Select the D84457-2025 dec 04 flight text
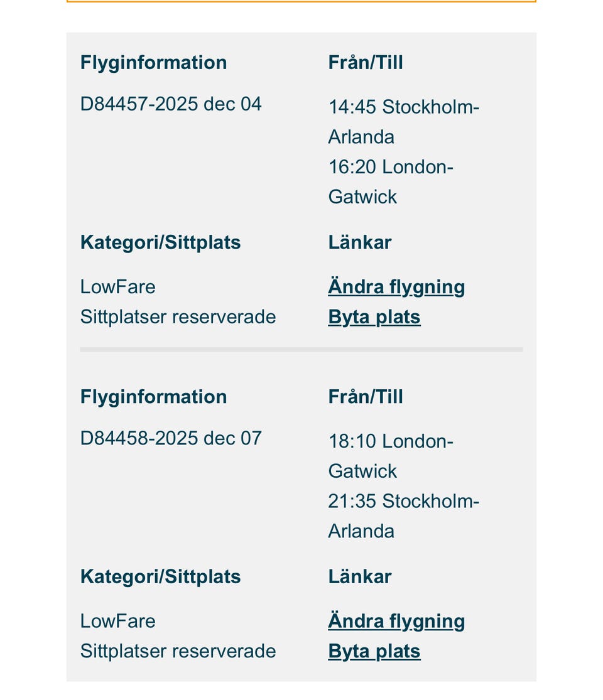 171,104
